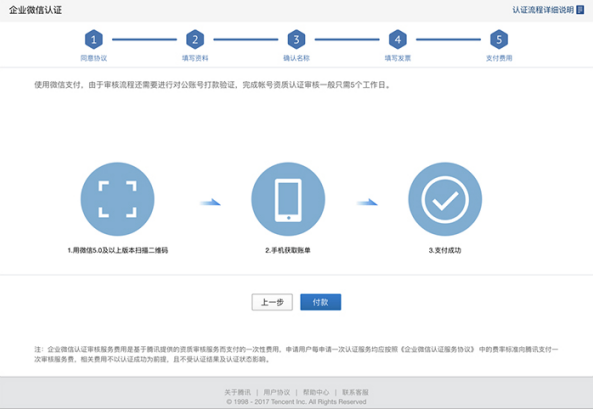Screen dimensions: 593x409
Task: Click the checkmark payment success icon
Action: pos(445,199)
